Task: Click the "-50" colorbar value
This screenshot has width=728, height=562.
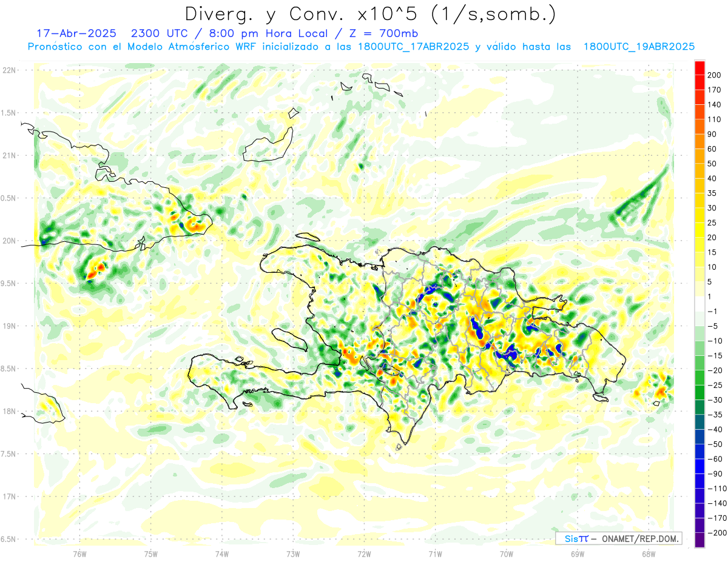Action: [715, 444]
